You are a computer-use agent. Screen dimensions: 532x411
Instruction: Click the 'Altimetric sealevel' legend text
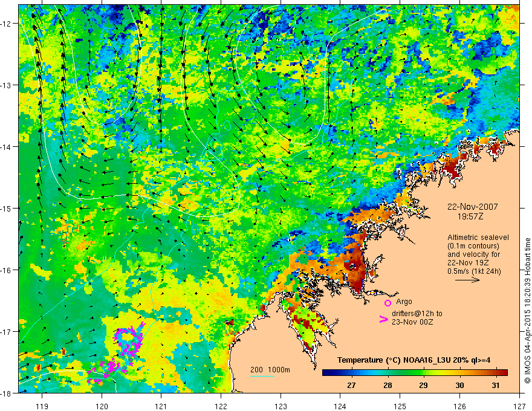click(x=478, y=238)
